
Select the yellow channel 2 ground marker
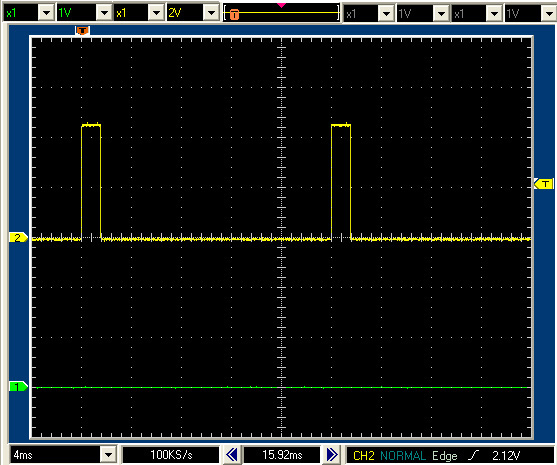pyautogui.click(x=18, y=237)
